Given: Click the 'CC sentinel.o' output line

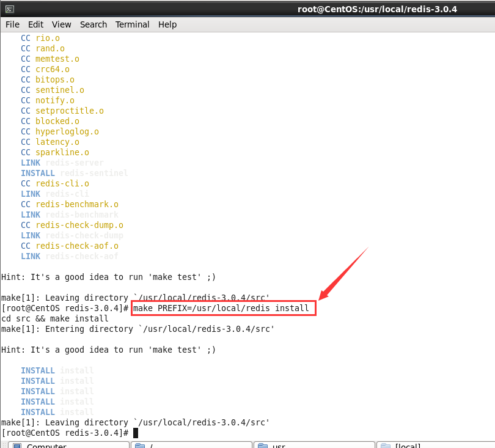Looking at the screenshot, I should coord(53,90).
